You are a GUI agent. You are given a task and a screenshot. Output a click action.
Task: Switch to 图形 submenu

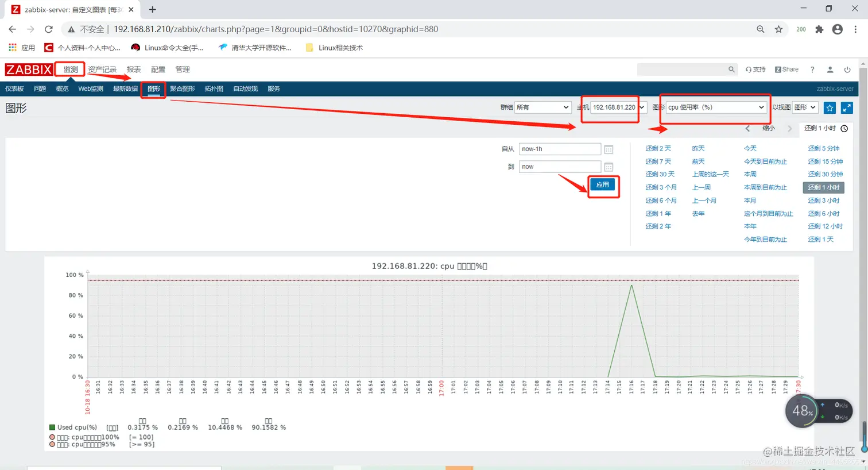(154, 89)
